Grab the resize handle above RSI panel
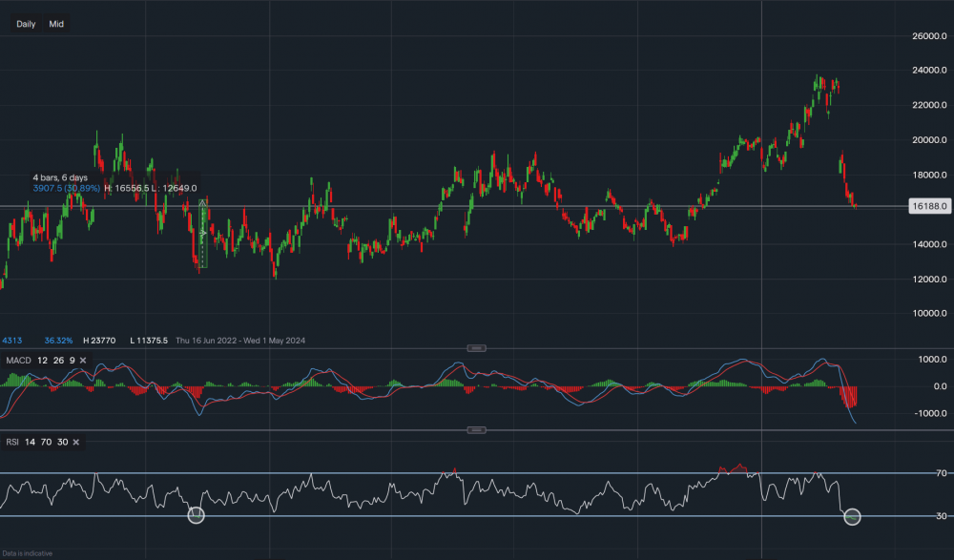 [x=477, y=429]
